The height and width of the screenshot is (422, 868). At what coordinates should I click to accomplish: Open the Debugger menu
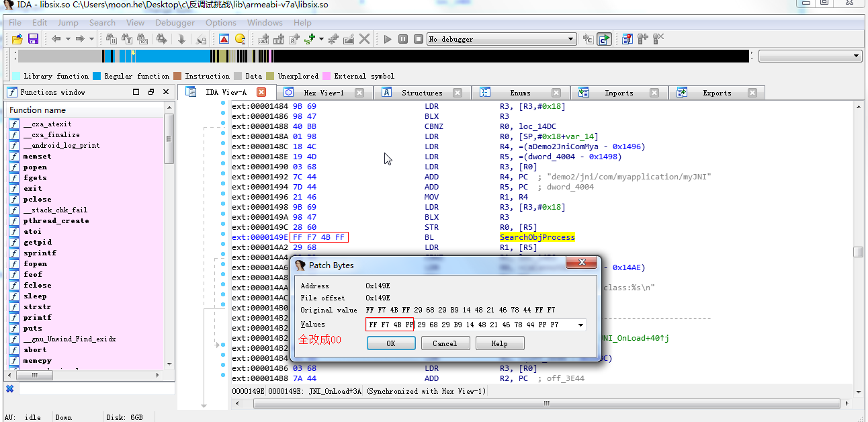click(x=175, y=22)
